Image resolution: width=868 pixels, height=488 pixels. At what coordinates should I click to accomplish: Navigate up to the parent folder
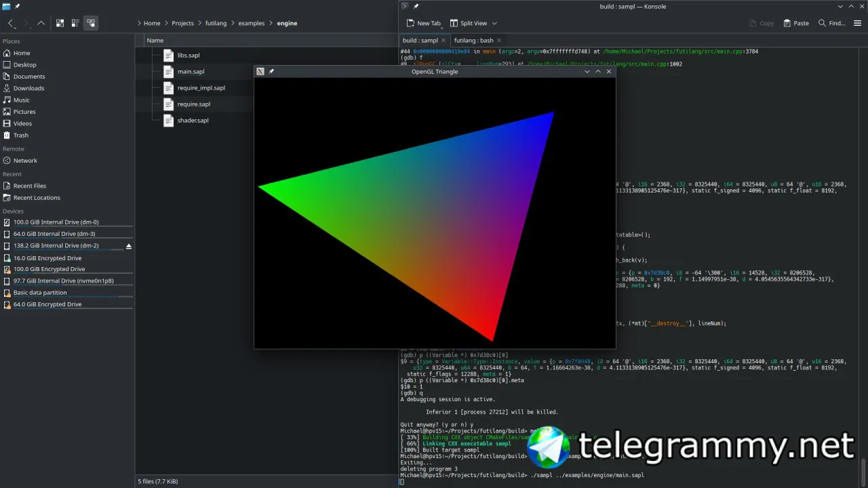[x=41, y=23]
